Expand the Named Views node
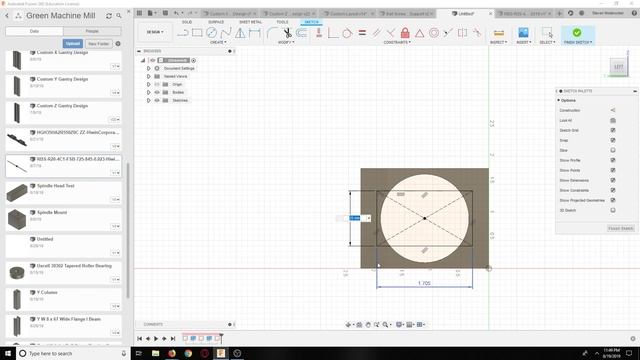 click(149, 76)
